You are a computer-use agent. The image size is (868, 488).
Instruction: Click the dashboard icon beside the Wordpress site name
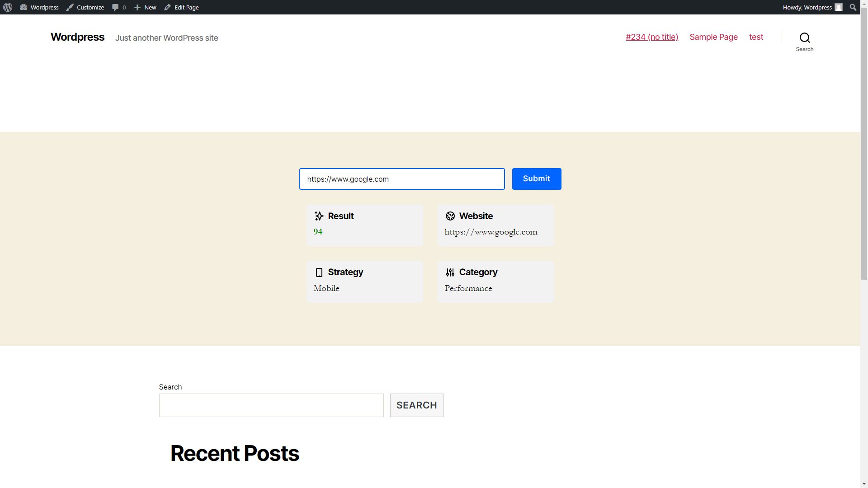click(x=24, y=7)
